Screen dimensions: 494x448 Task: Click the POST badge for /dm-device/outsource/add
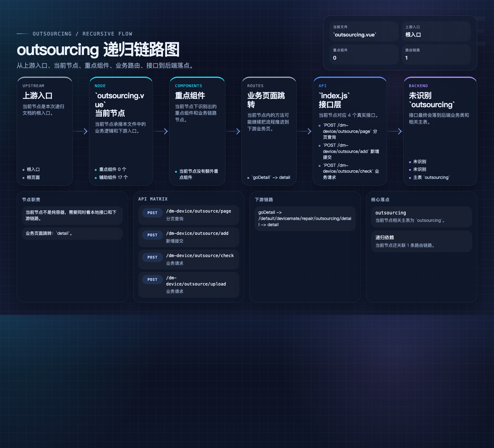pyautogui.click(x=153, y=235)
